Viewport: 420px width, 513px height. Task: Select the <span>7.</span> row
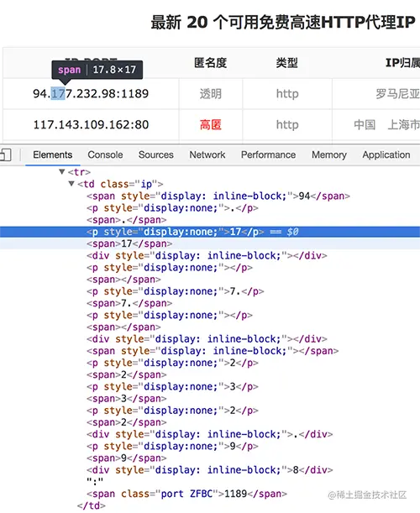pos(129,303)
